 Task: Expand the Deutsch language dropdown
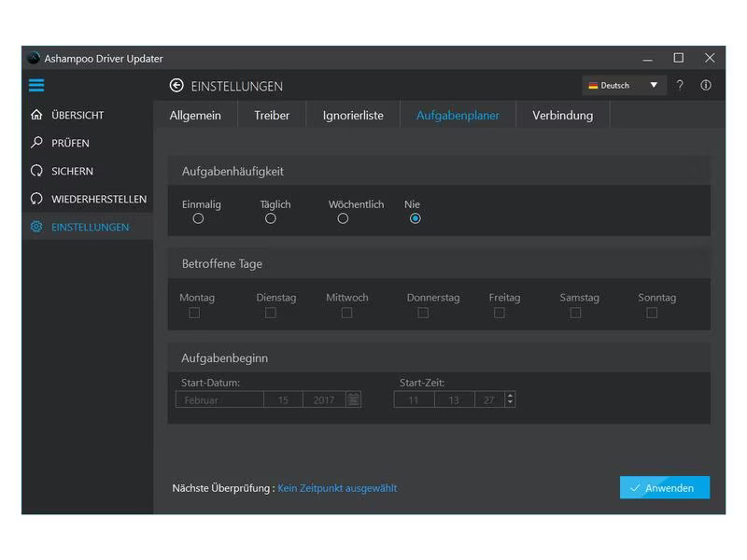click(624, 85)
